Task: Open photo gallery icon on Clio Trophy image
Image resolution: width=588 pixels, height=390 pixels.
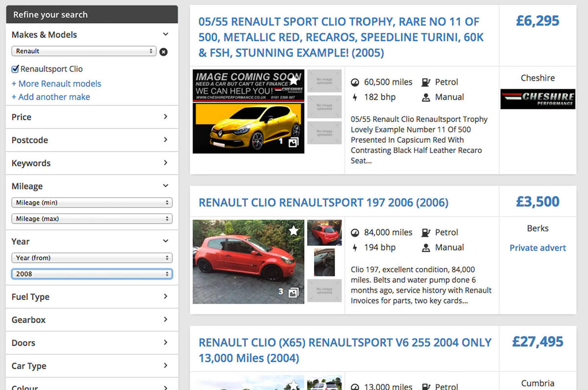Action: (x=293, y=142)
